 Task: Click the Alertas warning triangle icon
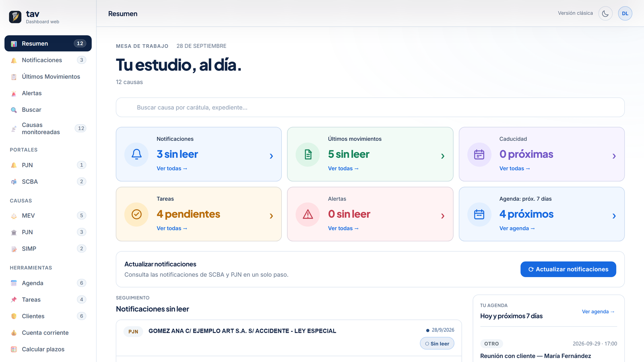308,214
